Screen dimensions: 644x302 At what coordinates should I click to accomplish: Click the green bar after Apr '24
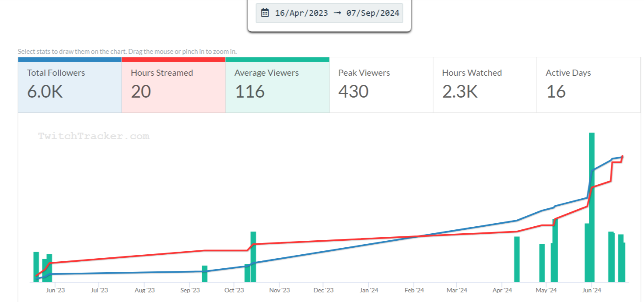click(x=517, y=259)
